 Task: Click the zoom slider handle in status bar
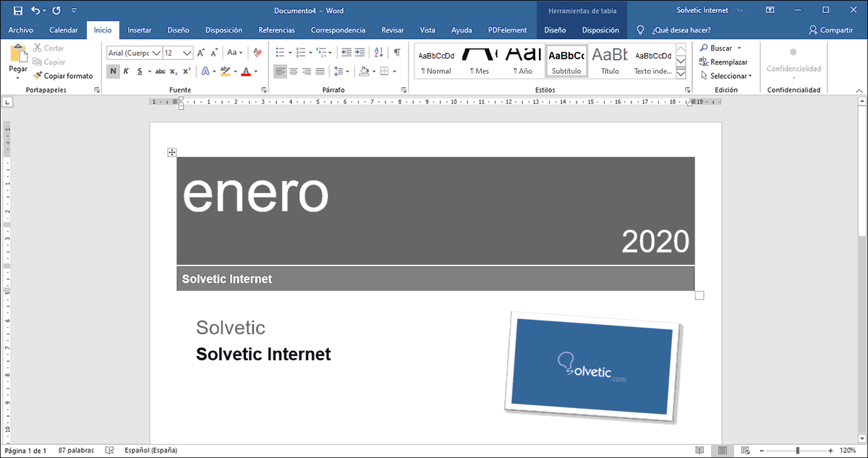point(798,450)
